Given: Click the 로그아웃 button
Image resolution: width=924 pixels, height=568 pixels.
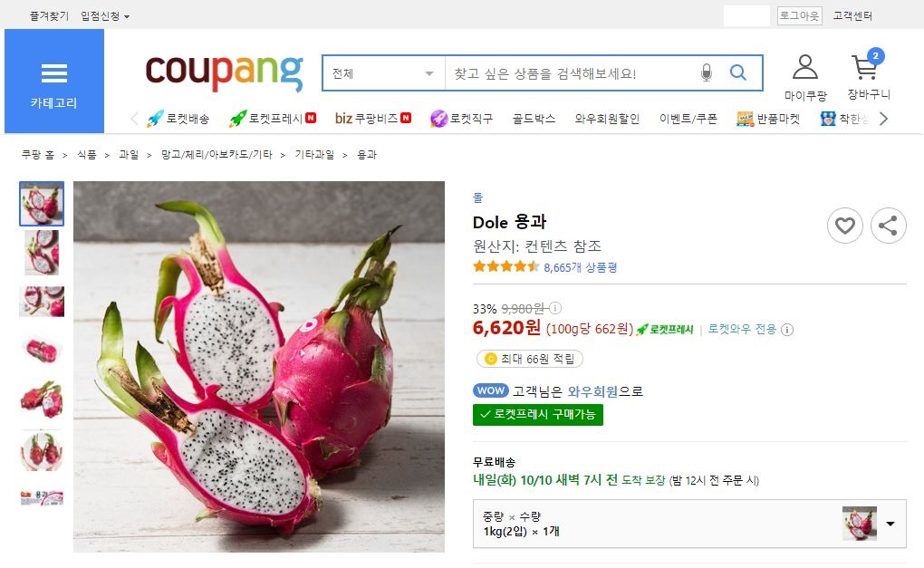Looking at the screenshot, I should [799, 16].
